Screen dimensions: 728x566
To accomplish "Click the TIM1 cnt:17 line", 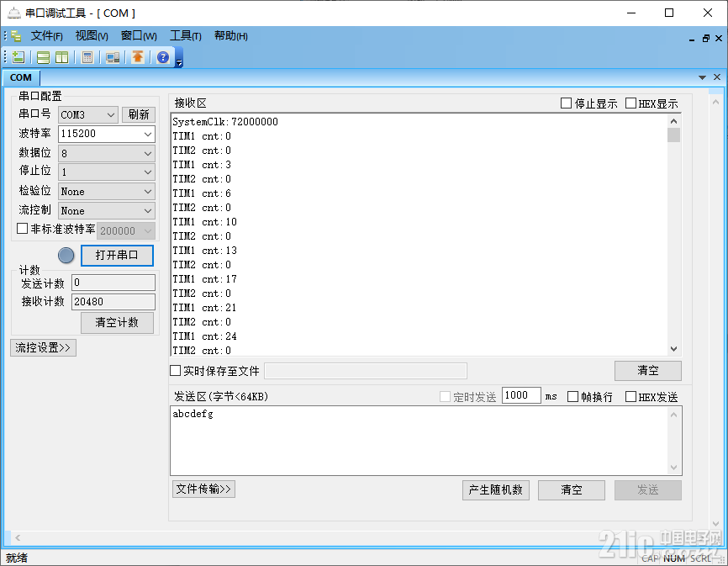I will coord(205,279).
